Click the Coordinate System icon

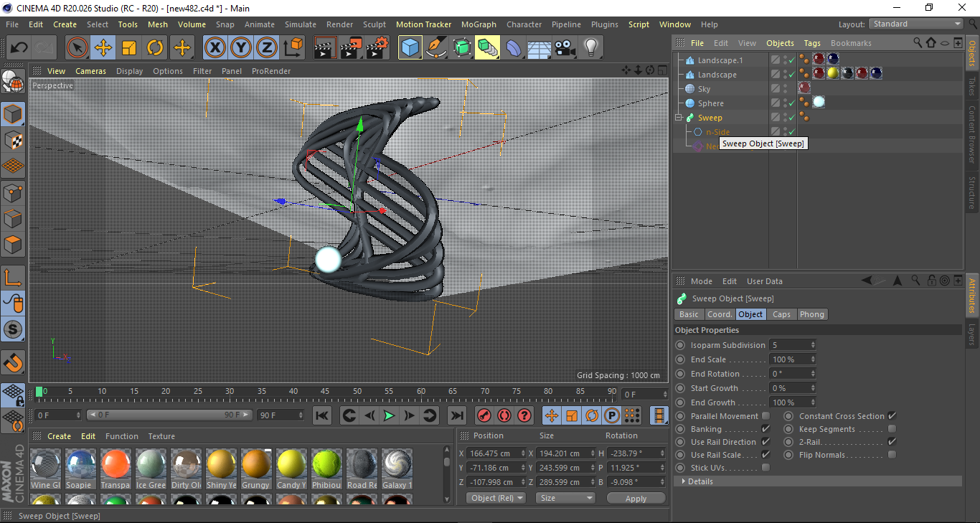coord(293,48)
